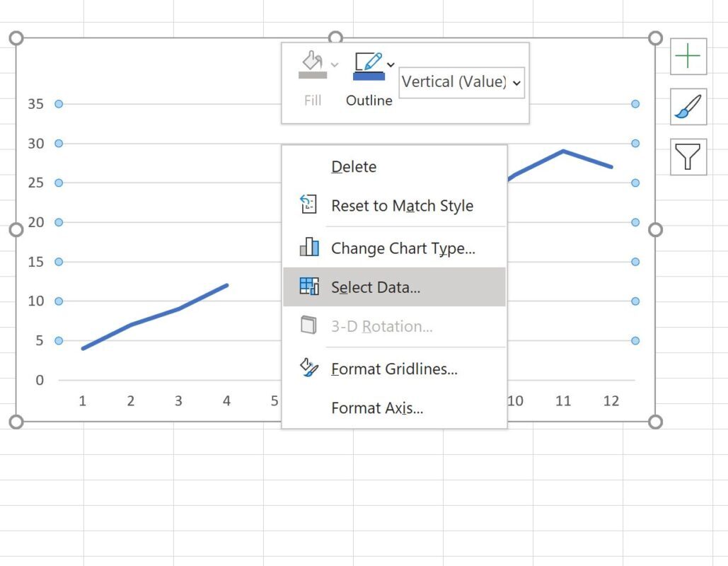Click the blue Outline color bar
Image resolution: width=728 pixels, height=566 pixels.
(x=369, y=76)
